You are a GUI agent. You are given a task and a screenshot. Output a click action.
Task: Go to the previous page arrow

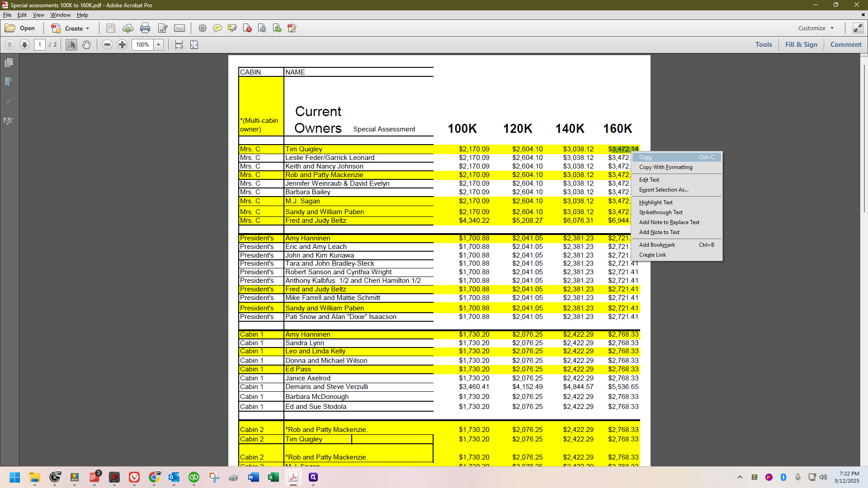coord(9,44)
